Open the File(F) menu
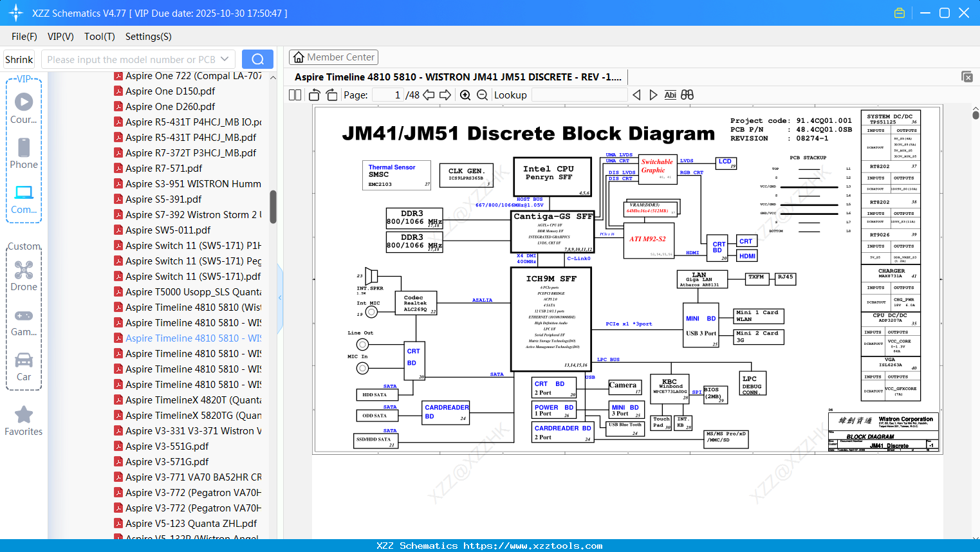This screenshot has width=980, height=552. click(x=24, y=37)
